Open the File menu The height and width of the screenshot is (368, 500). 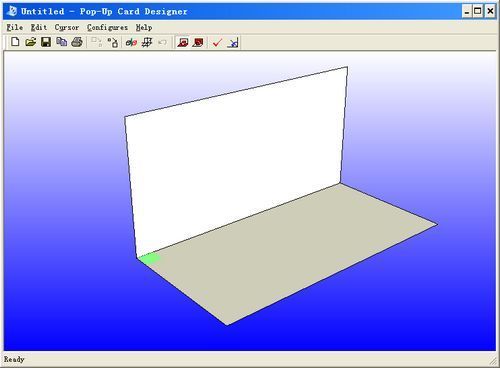click(x=15, y=27)
